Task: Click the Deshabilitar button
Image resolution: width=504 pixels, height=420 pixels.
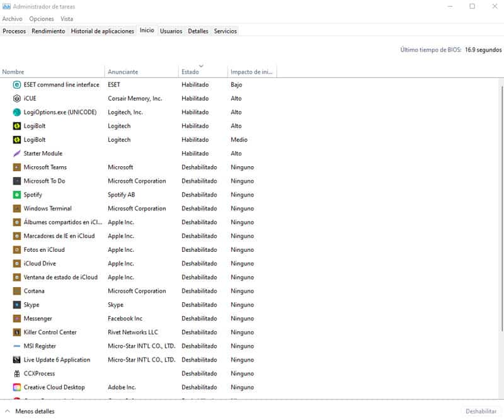Action: click(x=481, y=411)
